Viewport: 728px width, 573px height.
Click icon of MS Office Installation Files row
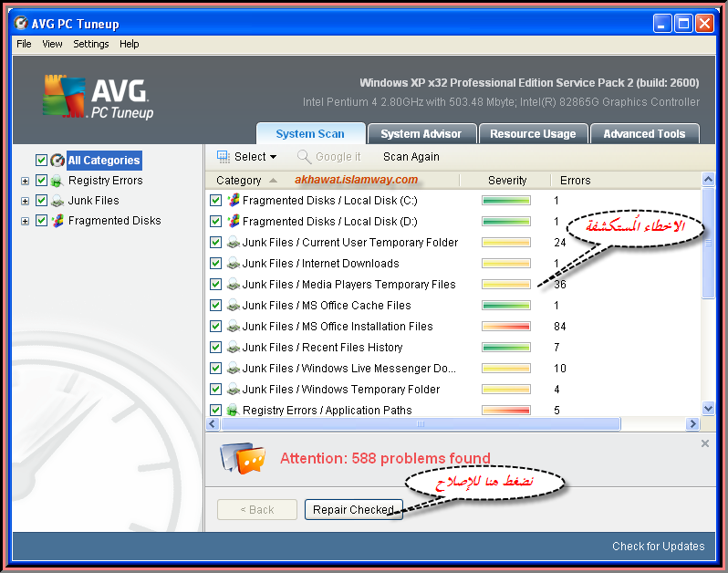tap(233, 326)
